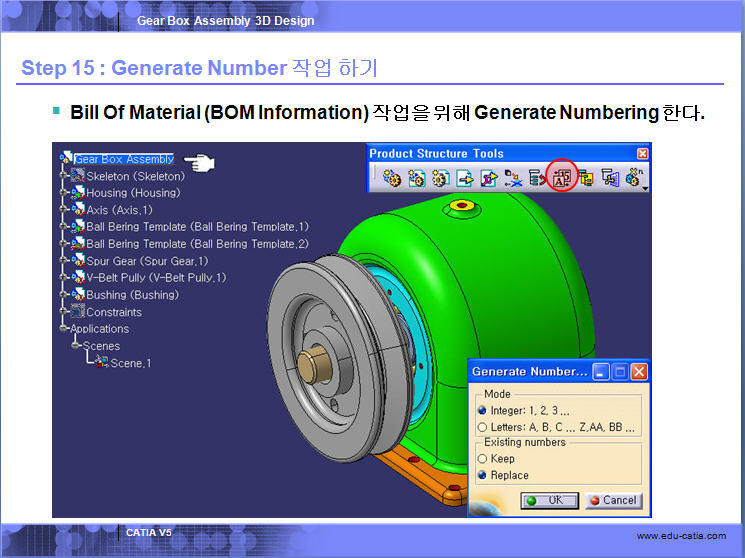
Task: Expand the Constraints tree node
Action: (x=64, y=312)
